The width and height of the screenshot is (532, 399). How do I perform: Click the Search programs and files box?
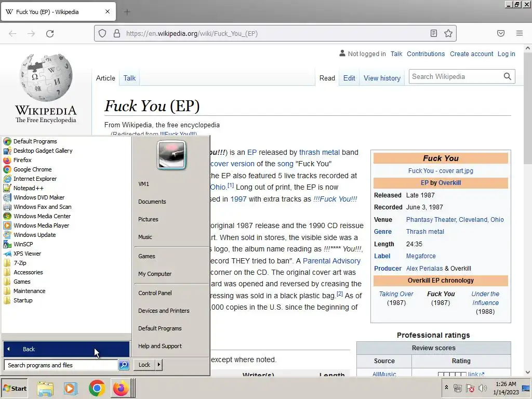61,365
